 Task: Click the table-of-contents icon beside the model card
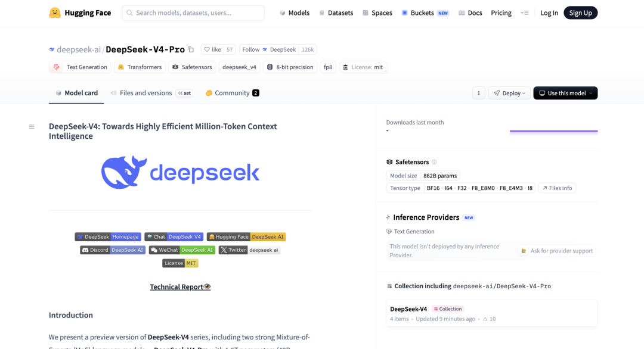[x=32, y=126]
